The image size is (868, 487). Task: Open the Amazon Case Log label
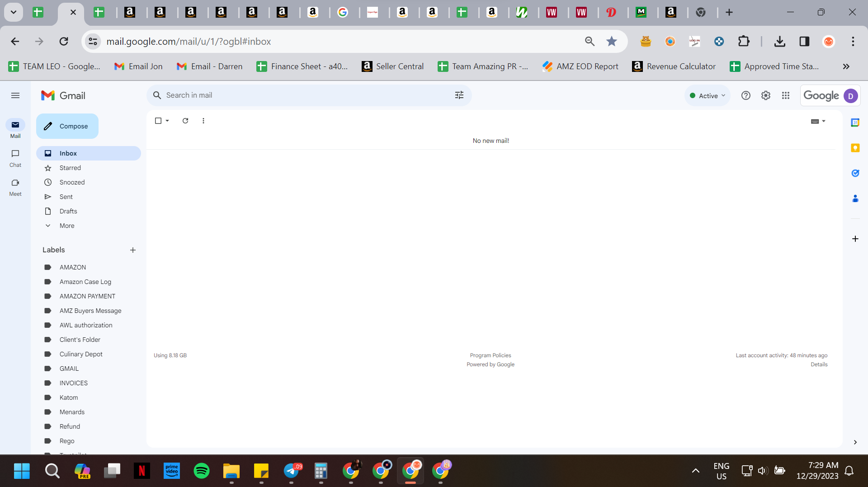[x=89, y=282]
